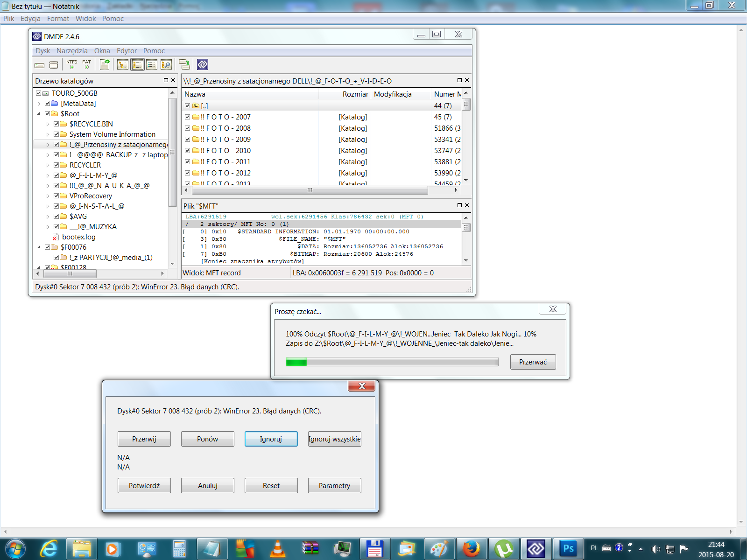Screen dimensions: 747x560
Task: Open Firefox from the taskbar
Action: pos(471,549)
